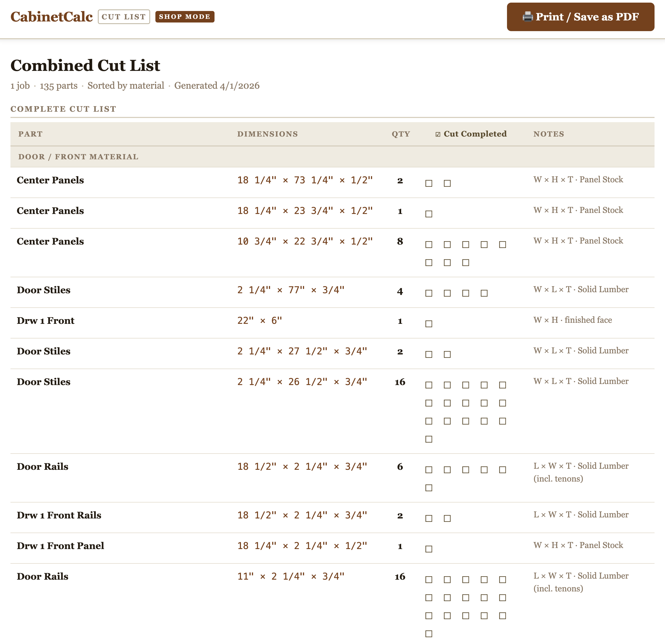The width and height of the screenshot is (665, 644).
Task: Check the seventh Door Rails 18 1/2" checkbox
Action: pos(429,488)
